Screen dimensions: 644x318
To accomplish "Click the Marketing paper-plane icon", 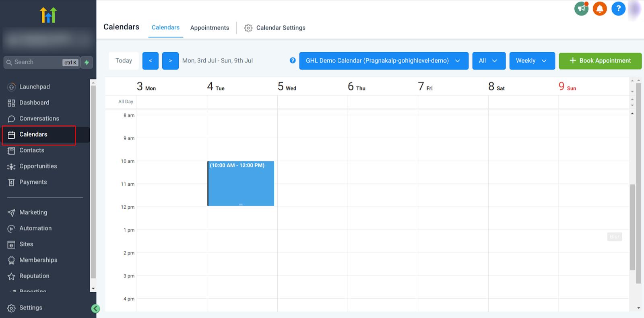I will coord(11,213).
